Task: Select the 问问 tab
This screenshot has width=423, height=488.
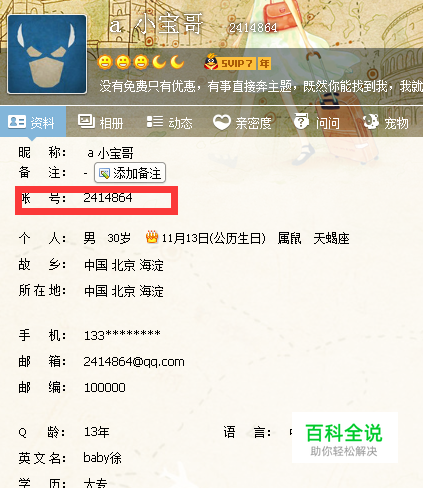Action: (316, 122)
